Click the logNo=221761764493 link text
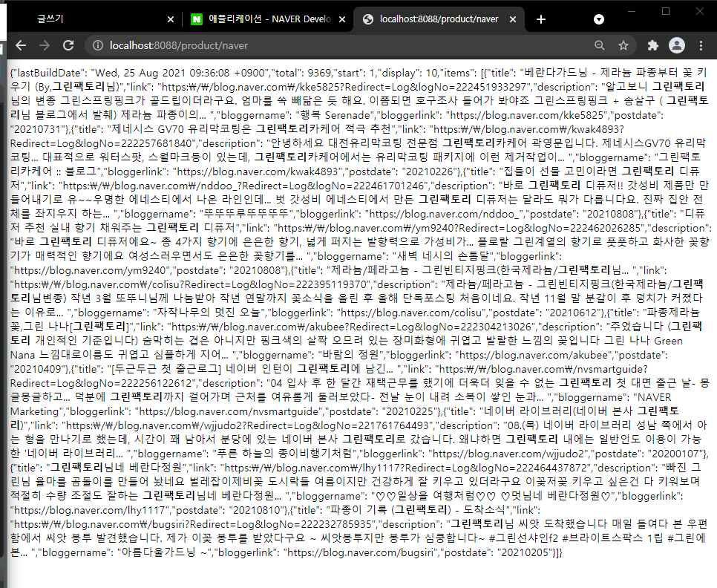The image size is (717, 588). (248, 426)
